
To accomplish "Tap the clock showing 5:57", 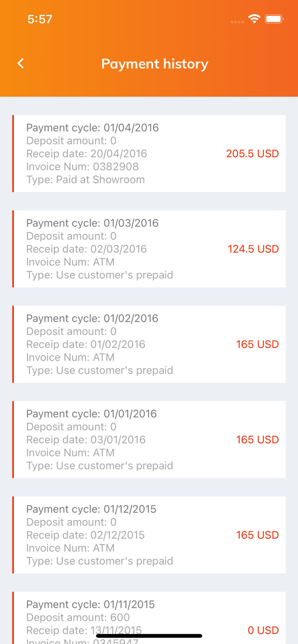I will click(40, 19).
